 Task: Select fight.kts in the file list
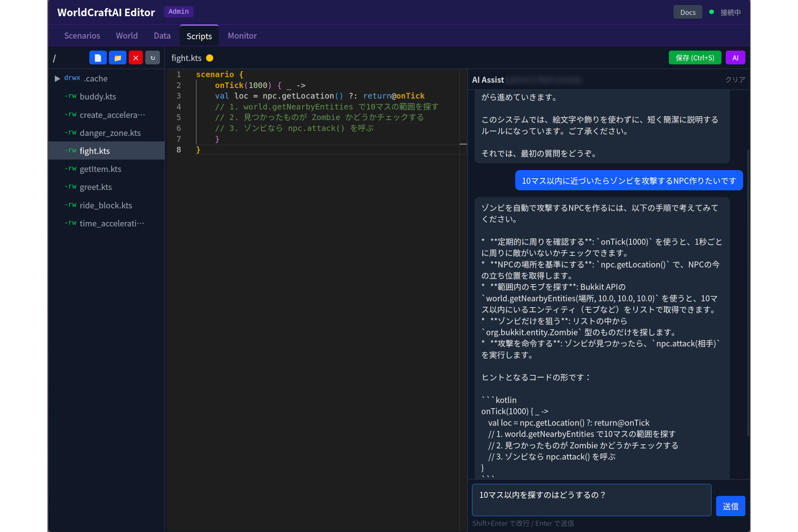(107, 151)
